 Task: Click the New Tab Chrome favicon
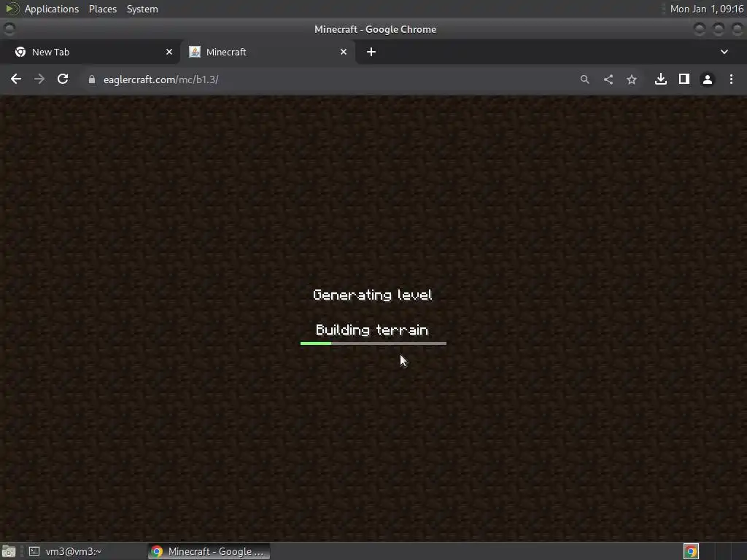[20, 52]
